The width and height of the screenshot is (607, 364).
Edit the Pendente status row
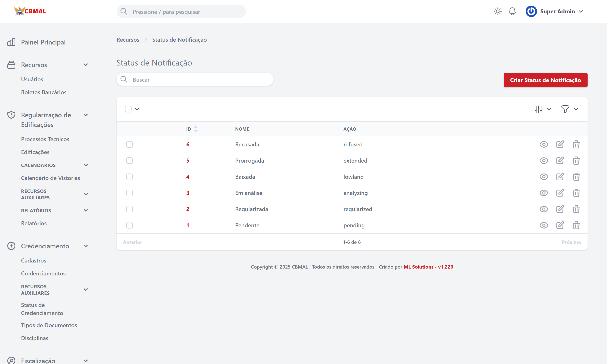pos(560,225)
